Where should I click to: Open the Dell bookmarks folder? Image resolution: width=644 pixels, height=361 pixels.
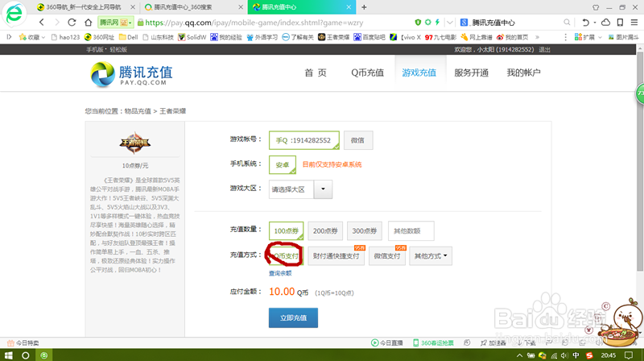pyautogui.click(x=129, y=37)
